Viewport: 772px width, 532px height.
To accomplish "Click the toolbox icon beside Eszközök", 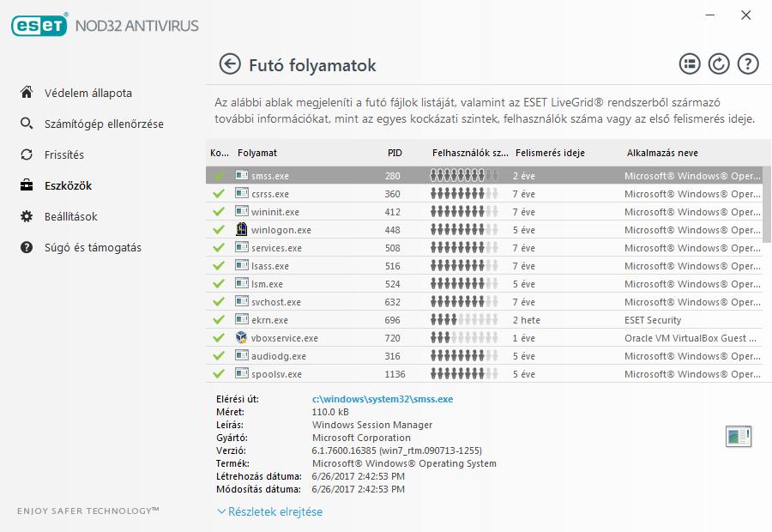I will 27,185.
